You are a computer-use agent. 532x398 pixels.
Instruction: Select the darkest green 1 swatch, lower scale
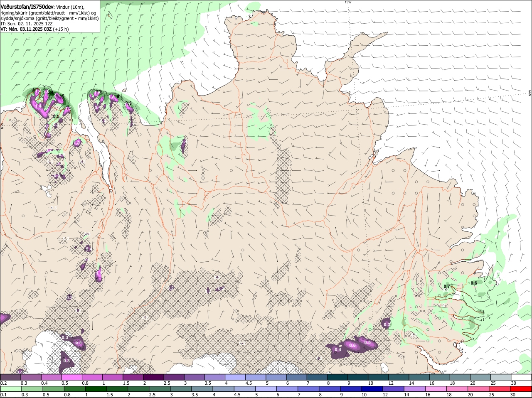[96, 389]
